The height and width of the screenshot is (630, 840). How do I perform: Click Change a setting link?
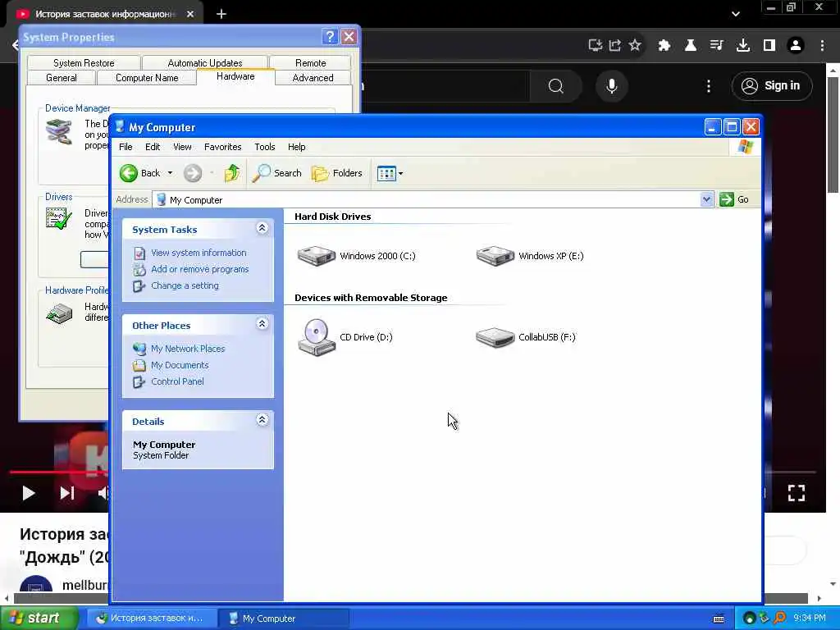pos(185,285)
